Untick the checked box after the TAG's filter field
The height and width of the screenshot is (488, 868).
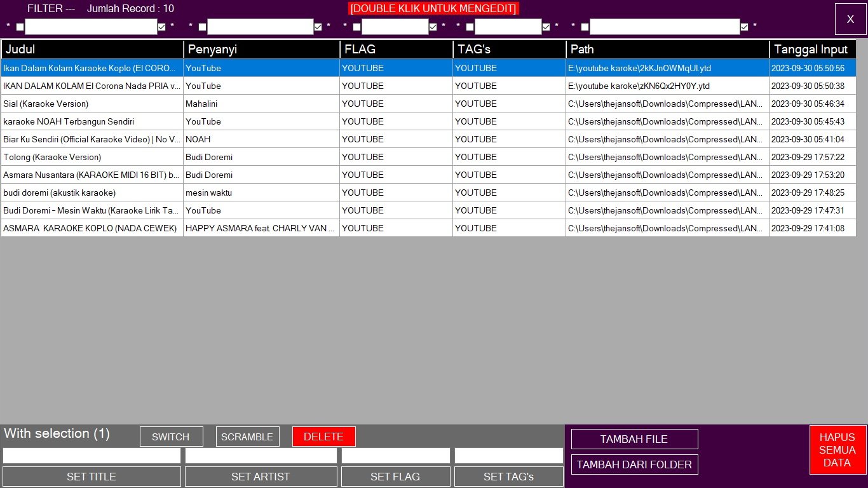(x=546, y=27)
